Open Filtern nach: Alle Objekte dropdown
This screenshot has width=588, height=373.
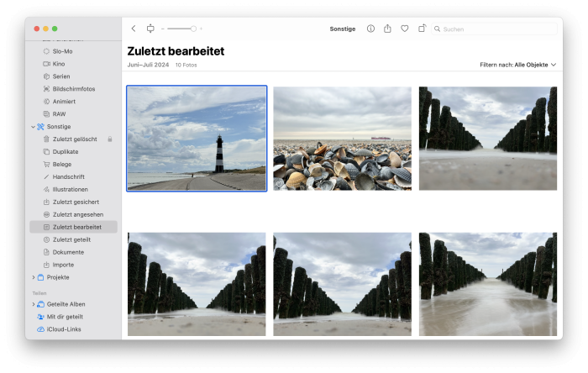tap(518, 65)
